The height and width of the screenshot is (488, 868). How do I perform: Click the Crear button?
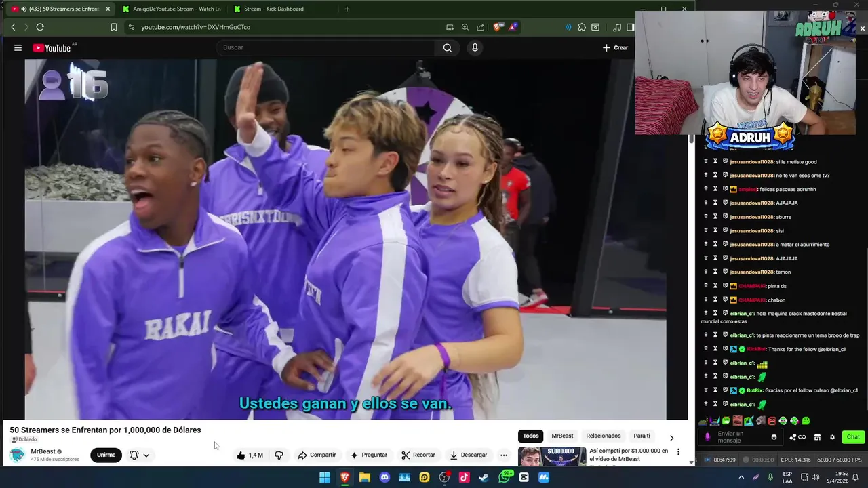(616, 47)
